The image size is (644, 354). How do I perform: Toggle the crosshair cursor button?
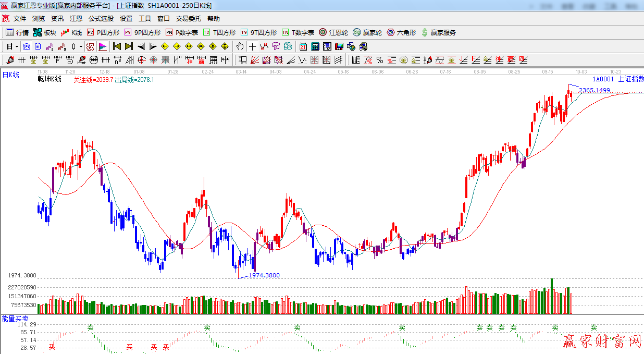[253, 46]
